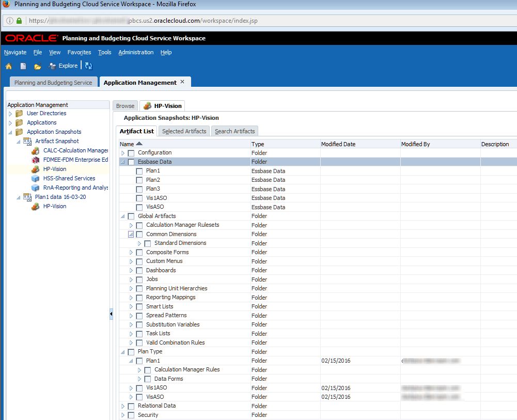
Task: Click HP-Vision icon under Plan1 data snapshot
Action: (x=35, y=206)
